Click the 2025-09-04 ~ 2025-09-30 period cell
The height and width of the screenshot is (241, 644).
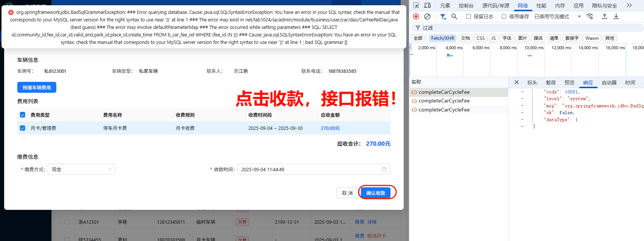pos(275,128)
